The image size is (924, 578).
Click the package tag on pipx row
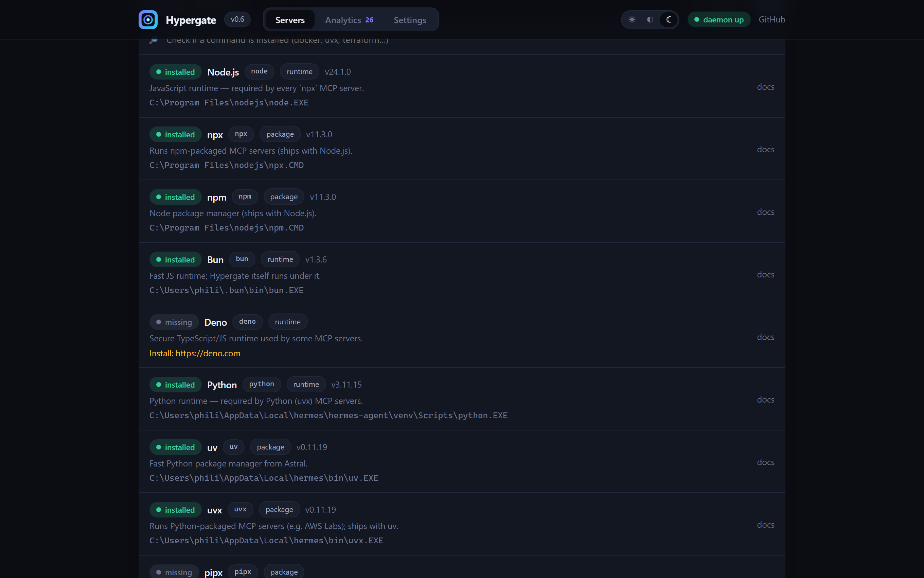pyautogui.click(x=284, y=572)
